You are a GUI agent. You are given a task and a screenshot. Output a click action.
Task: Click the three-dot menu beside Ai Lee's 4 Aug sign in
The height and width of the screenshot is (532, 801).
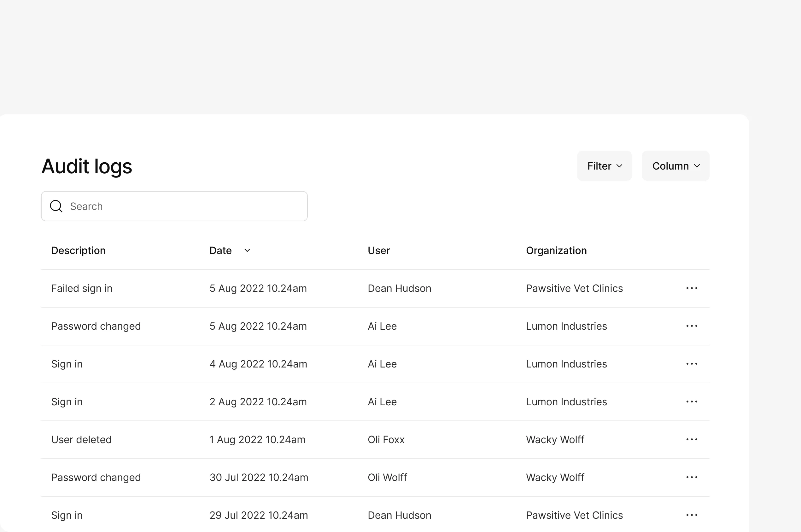(692, 364)
